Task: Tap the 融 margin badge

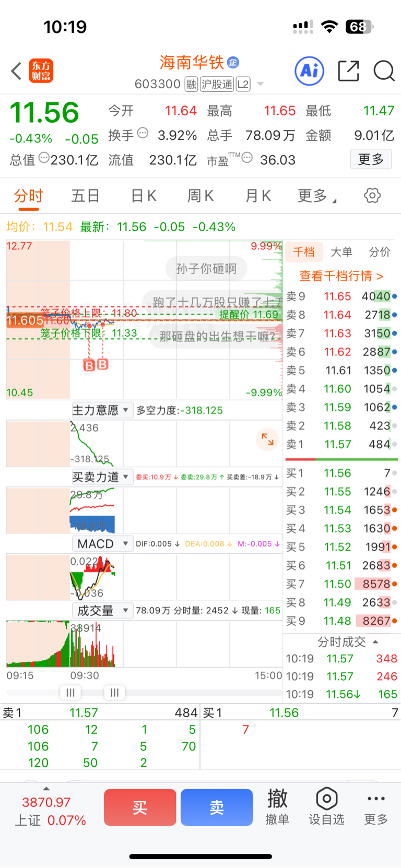Action: click(x=191, y=84)
